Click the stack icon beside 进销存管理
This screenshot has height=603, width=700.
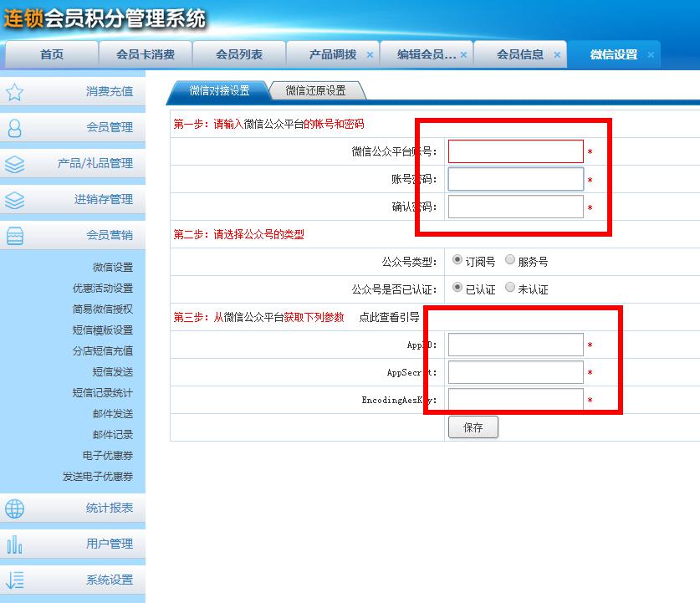[14, 200]
